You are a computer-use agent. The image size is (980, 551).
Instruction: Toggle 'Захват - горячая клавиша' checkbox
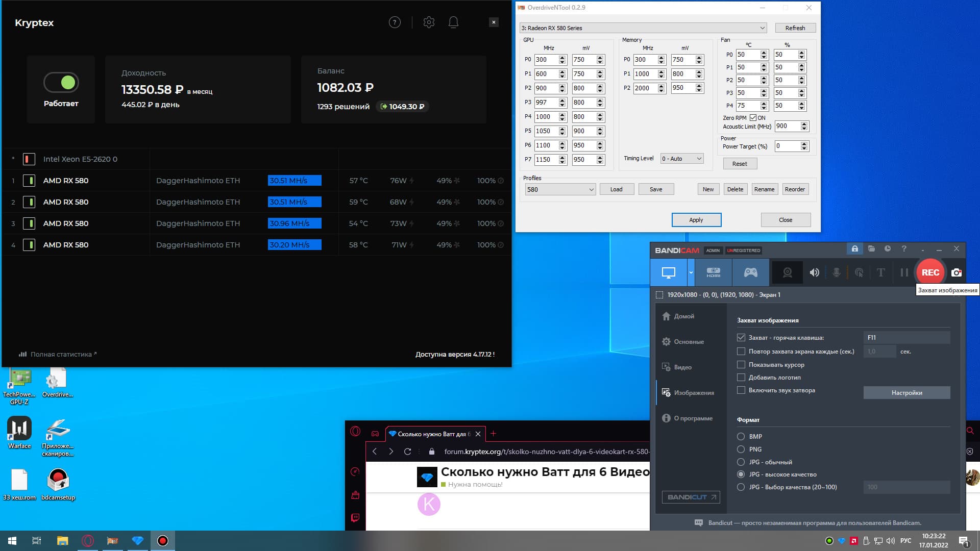point(741,338)
